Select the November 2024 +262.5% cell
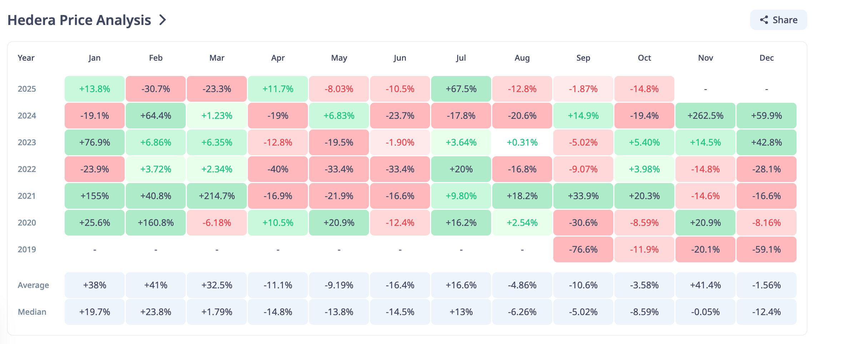 click(705, 116)
